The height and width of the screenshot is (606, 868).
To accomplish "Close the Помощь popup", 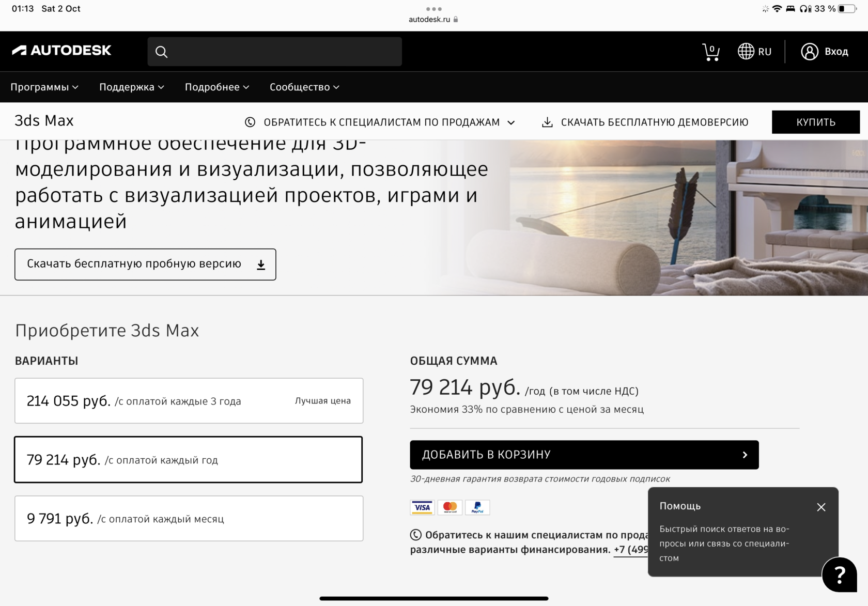I will point(821,507).
